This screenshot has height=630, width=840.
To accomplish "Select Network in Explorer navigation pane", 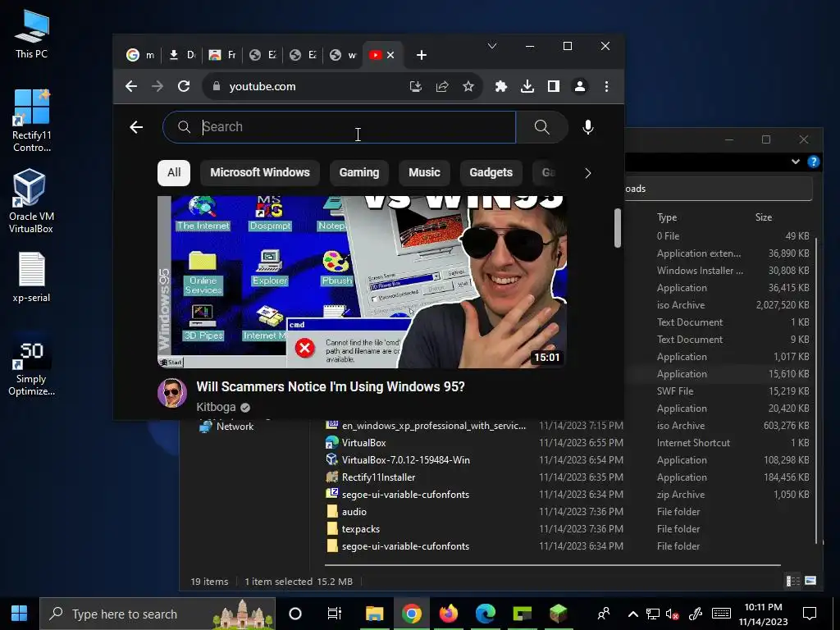I will [x=226, y=427].
